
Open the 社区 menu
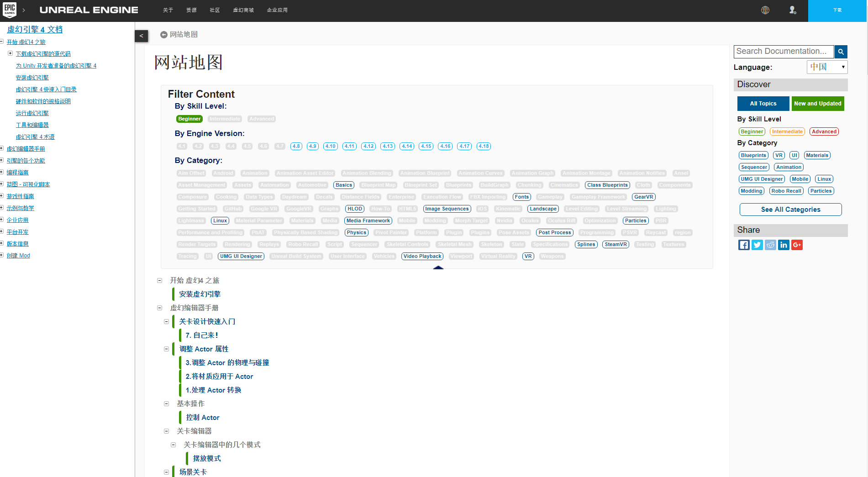point(215,10)
